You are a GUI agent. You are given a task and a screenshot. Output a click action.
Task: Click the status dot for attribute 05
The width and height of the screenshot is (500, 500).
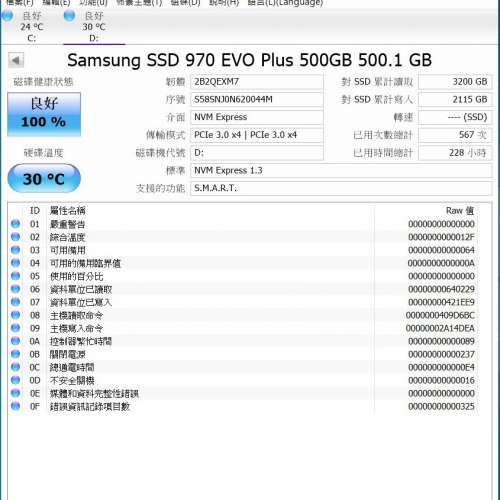click(15, 276)
